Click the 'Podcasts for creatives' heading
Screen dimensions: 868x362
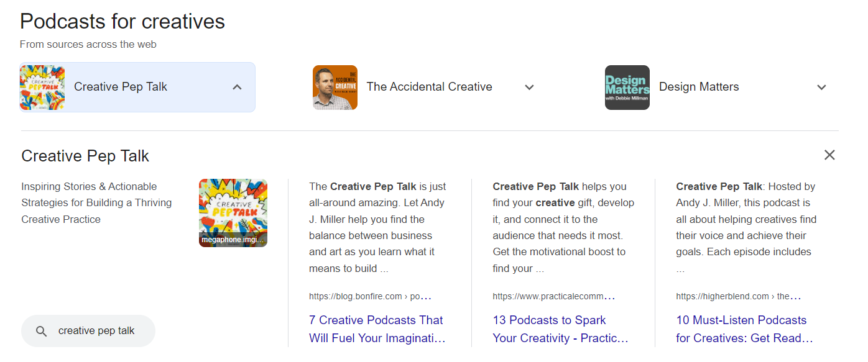tap(122, 22)
